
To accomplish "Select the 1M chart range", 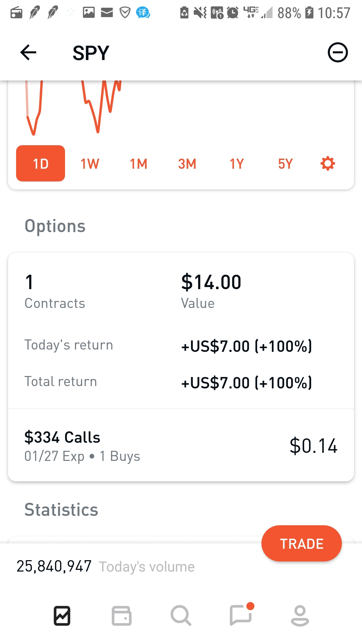I will [x=138, y=164].
